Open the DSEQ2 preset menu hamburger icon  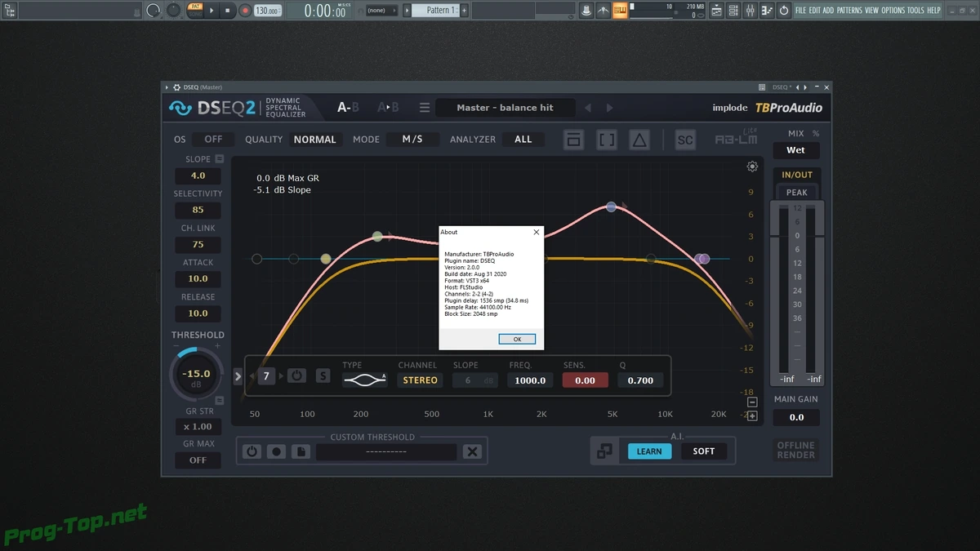(x=425, y=108)
